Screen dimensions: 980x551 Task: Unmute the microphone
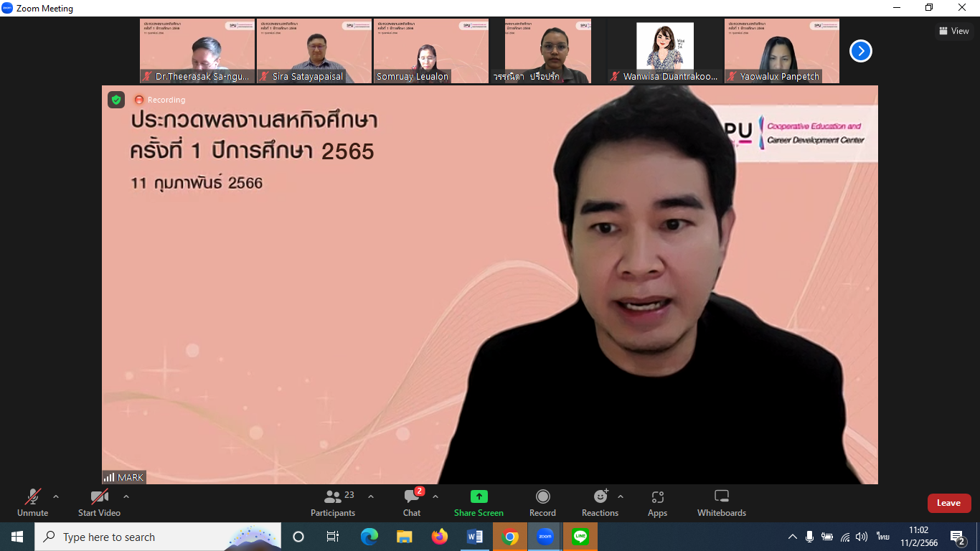[33, 502]
